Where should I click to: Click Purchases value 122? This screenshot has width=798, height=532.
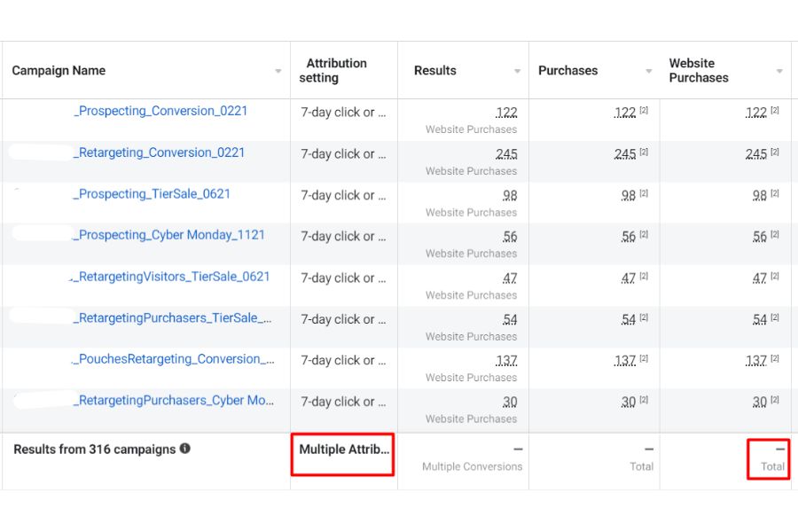coord(625,113)
